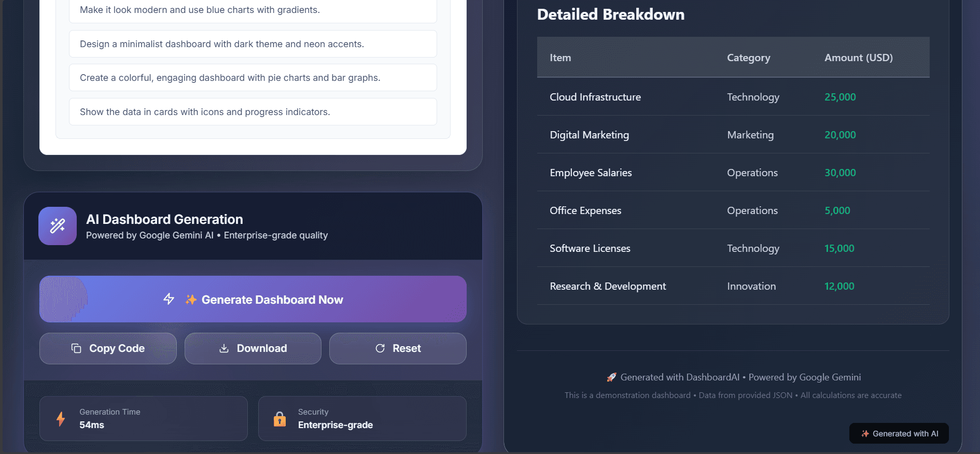980x454 pixels.
Task: Click the Detailed Breakdown heading
Action: pyautogui.click(x=611, y=15)
